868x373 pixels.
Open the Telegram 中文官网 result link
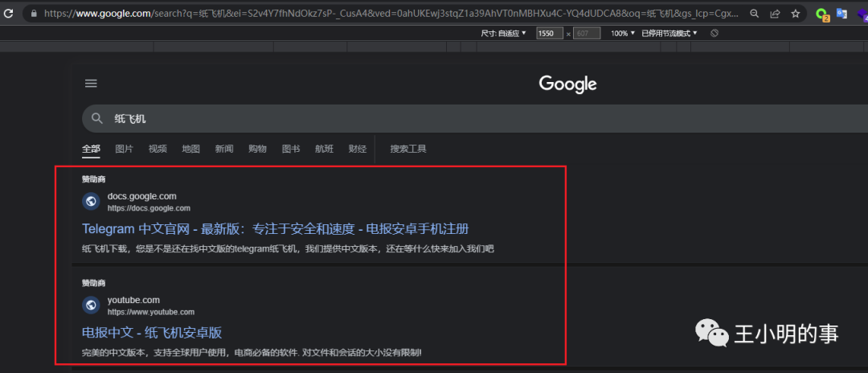[x=276, y=229]
